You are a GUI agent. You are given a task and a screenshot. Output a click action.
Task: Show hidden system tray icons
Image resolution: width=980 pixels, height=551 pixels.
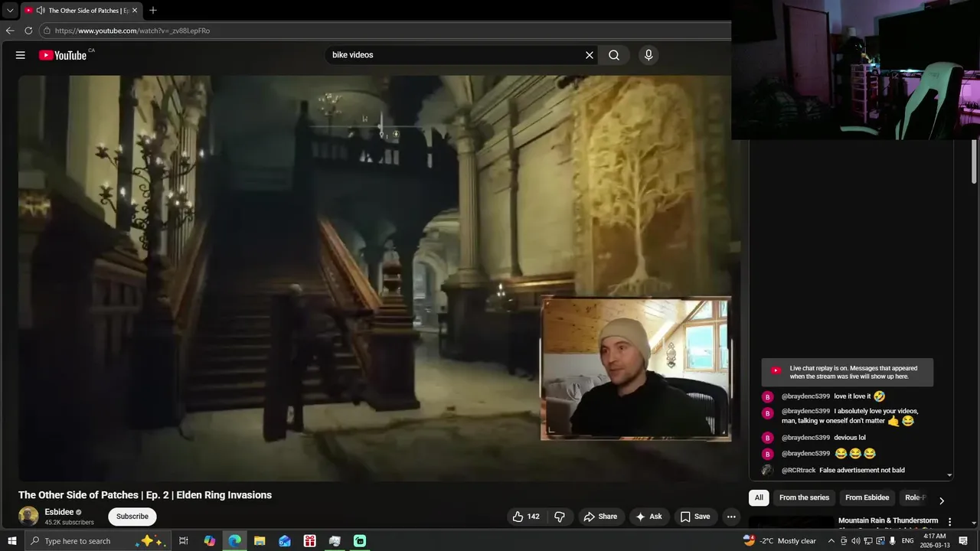click(831, 541)
